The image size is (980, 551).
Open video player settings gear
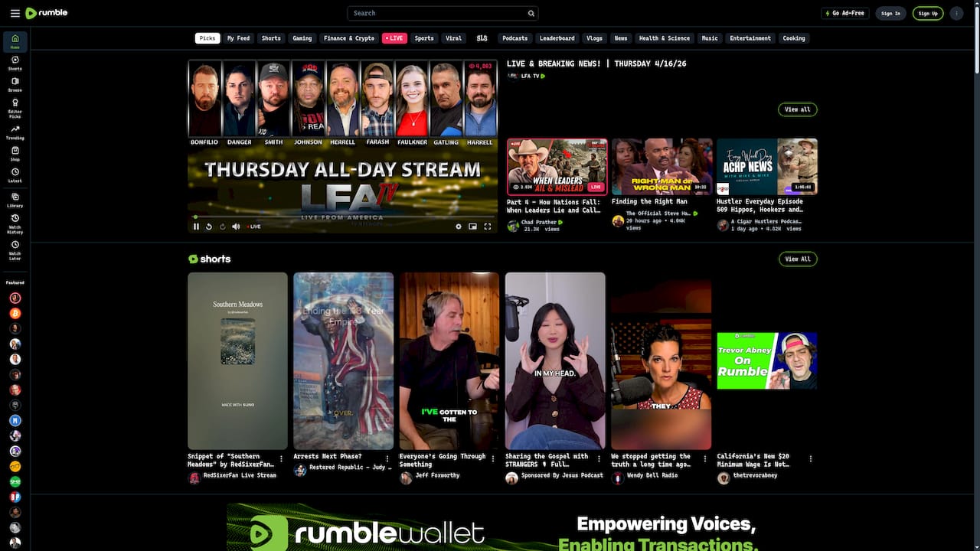click(x=459, y=227)
